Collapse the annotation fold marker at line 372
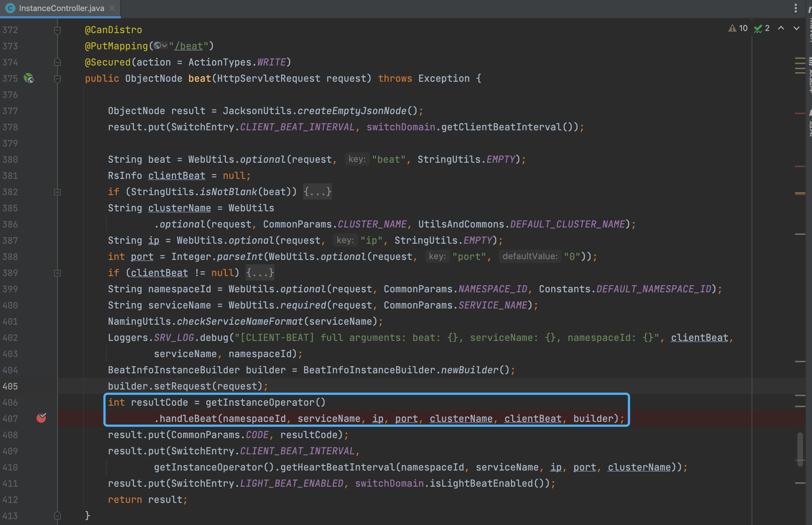Screen dimensions: 812x525 (57, 30)
